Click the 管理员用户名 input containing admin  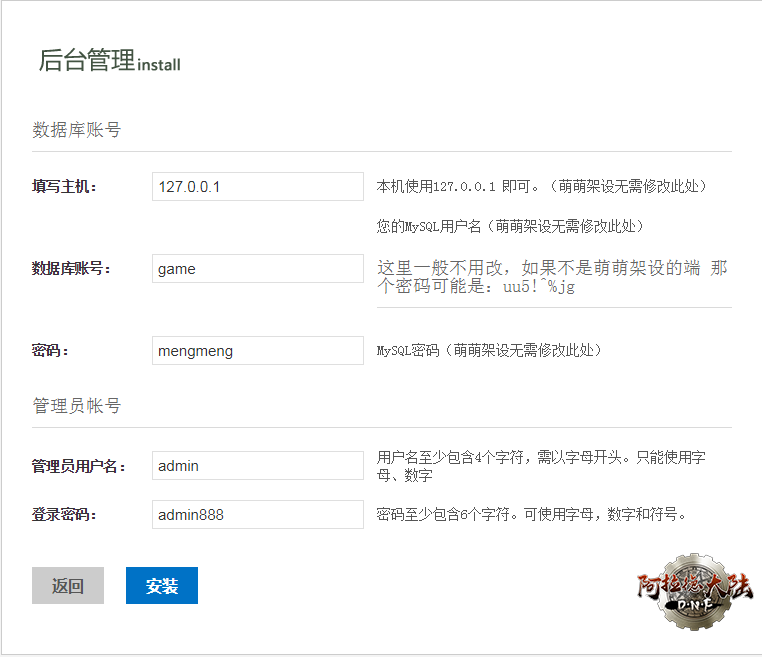click(x=257, y=465)
